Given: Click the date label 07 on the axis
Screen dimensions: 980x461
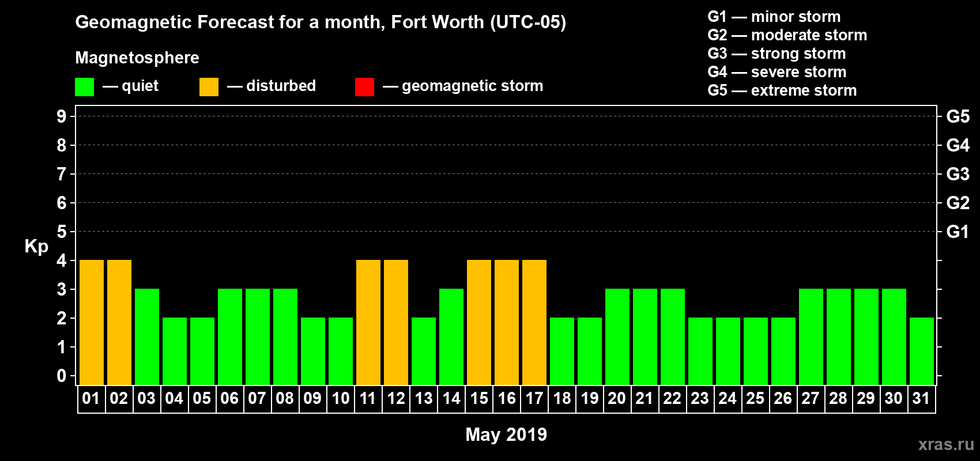Looking at the screenshot, I should [x=257, y=398].
